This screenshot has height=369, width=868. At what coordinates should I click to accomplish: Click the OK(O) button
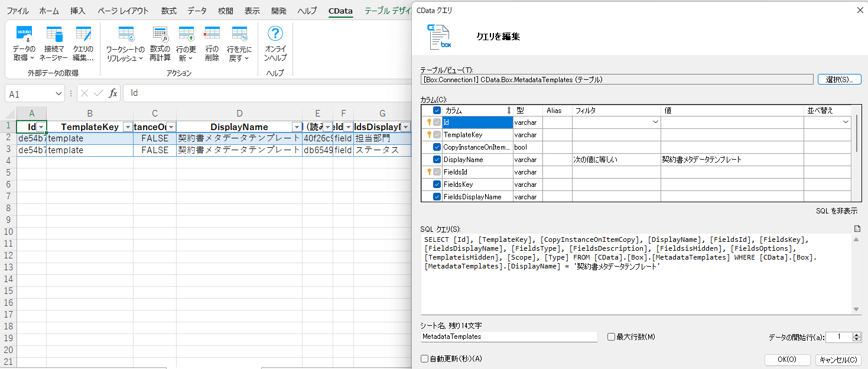[x=787, y=360]
